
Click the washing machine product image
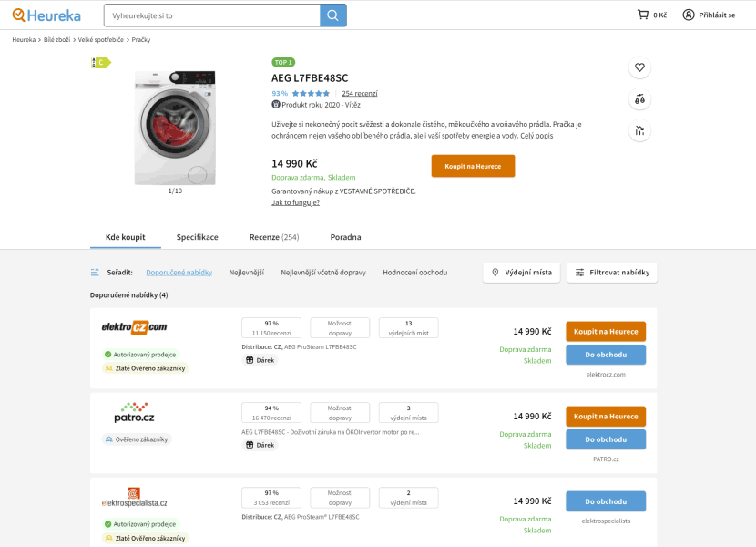coord(175,128)
